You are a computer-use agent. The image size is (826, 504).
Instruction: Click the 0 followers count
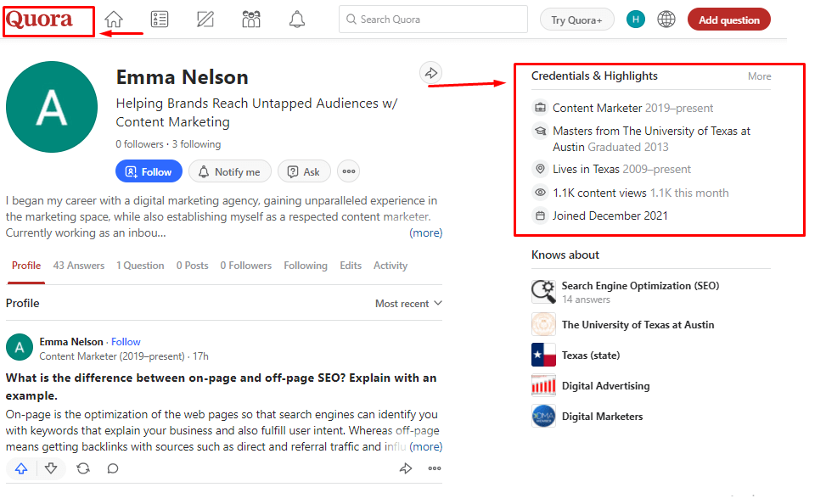click(139, 144)
